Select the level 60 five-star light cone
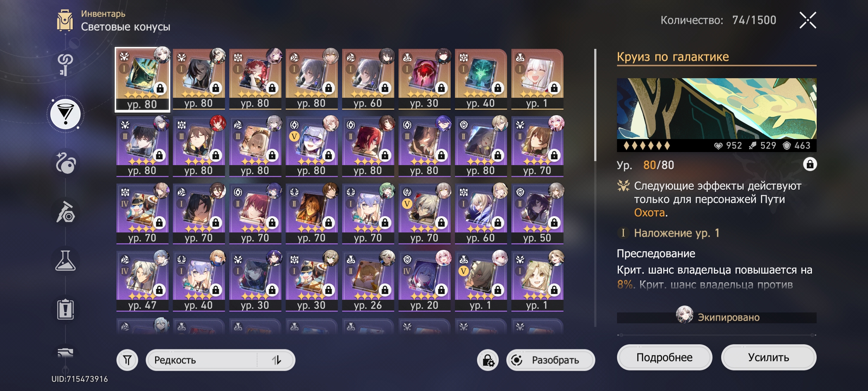 [x=368, y=79]
